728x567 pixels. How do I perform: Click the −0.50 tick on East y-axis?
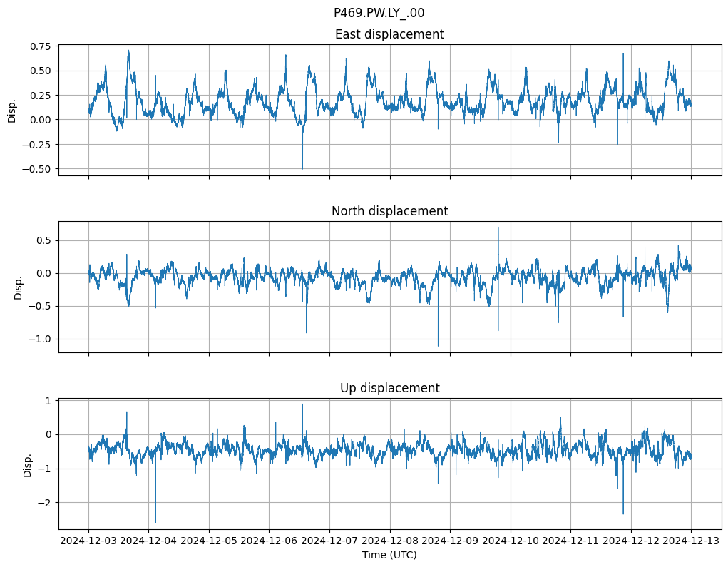tap(37, 169)
